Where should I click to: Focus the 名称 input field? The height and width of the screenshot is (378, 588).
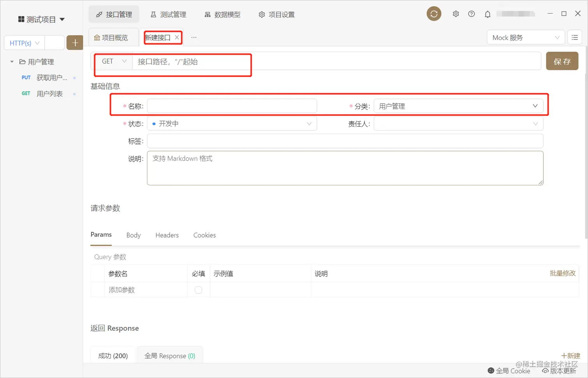232,106
